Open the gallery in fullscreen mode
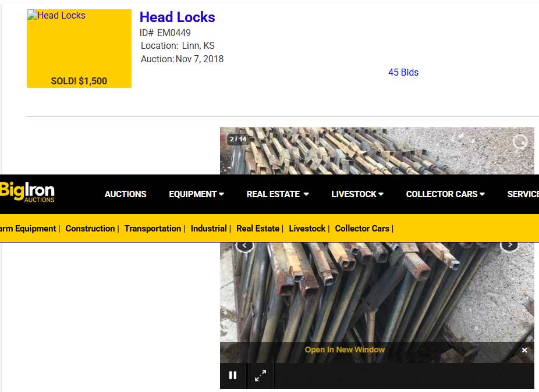This screenshot has height=392, width=539. click(261, 375)
